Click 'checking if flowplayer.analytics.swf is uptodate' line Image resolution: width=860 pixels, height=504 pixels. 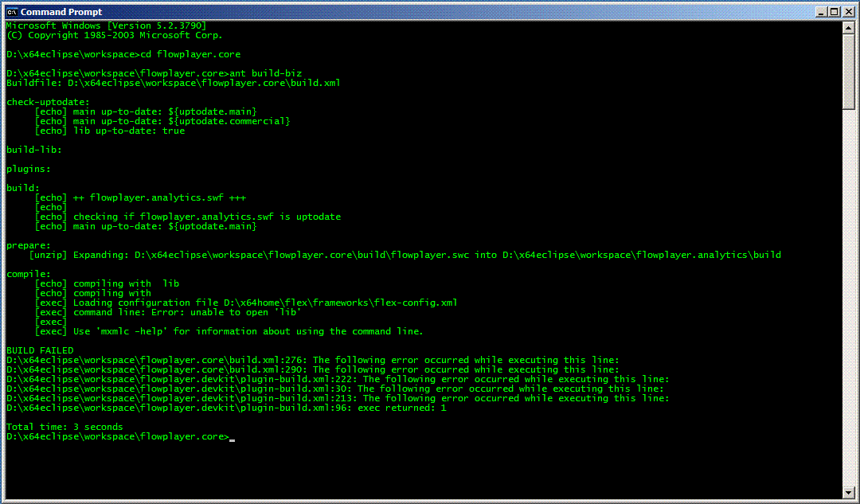click(188, 217)
